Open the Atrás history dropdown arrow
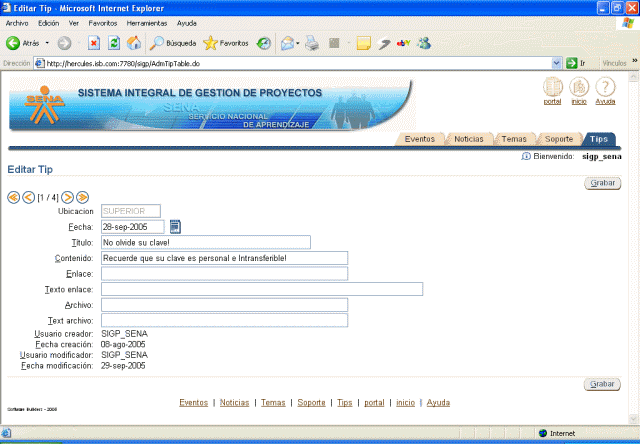Viewport: 640px width, 444px height. click(x=47, y=43)
